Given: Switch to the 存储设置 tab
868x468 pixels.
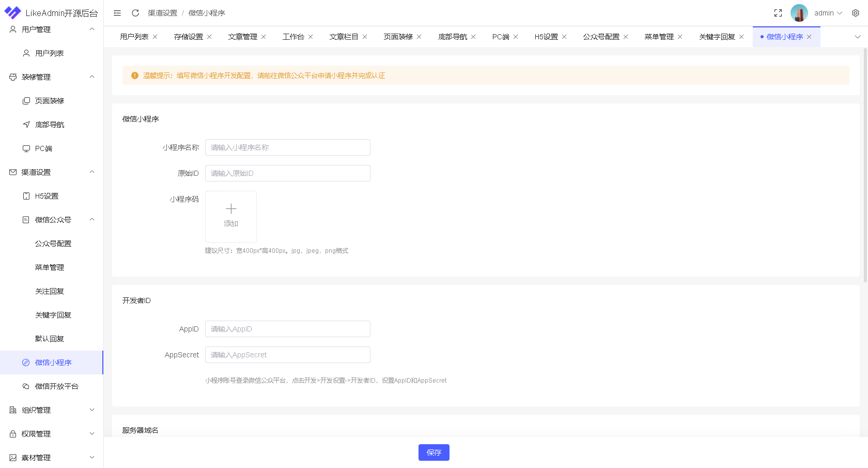Looking at the screenshot, I should click(x=189, y=37).
